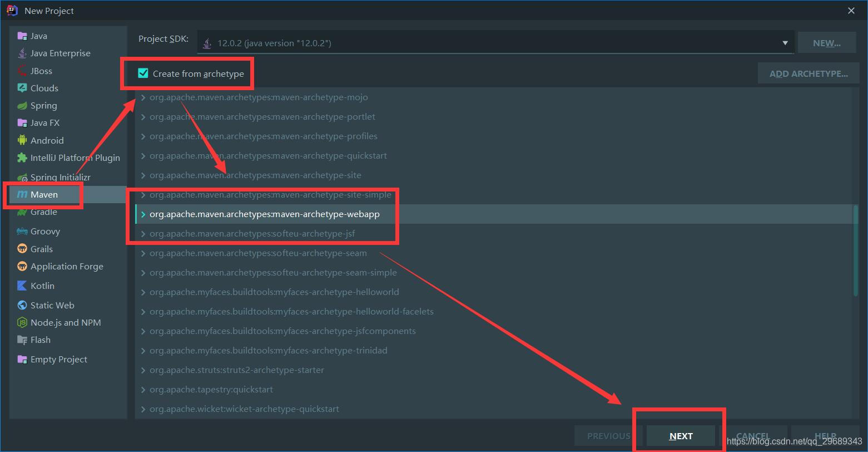This screenshot has height=452, width=868.
Task: Click the PREVIOUS button
Action: click(x=608, y=436)
